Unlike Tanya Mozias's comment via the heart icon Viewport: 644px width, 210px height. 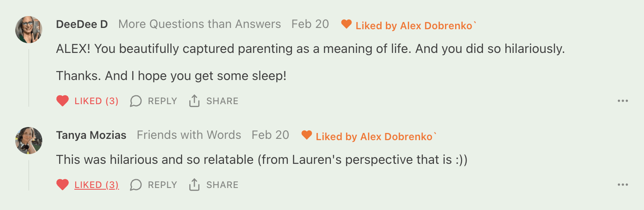pos(63,185)
